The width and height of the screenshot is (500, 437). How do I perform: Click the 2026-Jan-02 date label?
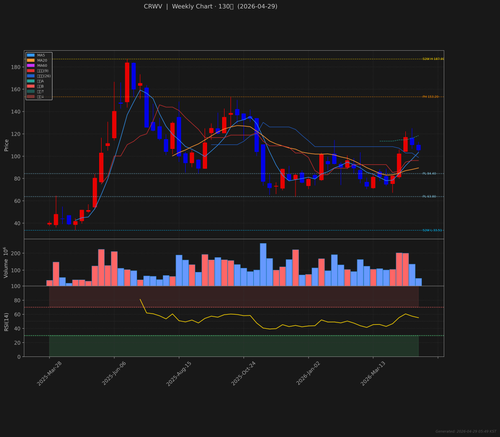308,374
